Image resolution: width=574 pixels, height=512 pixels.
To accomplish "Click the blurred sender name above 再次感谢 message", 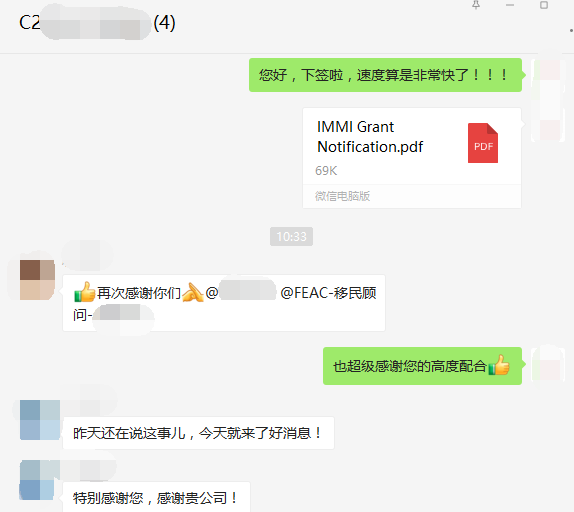I will tap(87, 255).
